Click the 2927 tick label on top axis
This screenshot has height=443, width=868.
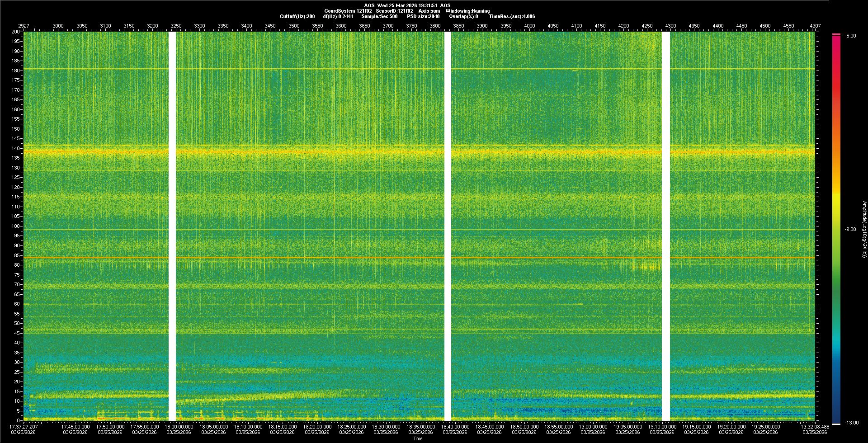coord(24,26)
